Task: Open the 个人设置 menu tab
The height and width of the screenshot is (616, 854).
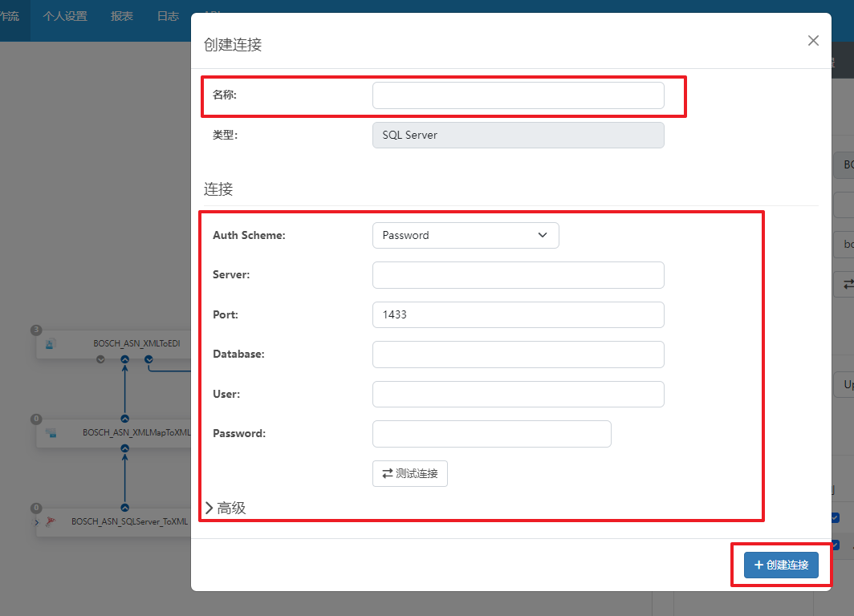Action: tap(65, 16)
